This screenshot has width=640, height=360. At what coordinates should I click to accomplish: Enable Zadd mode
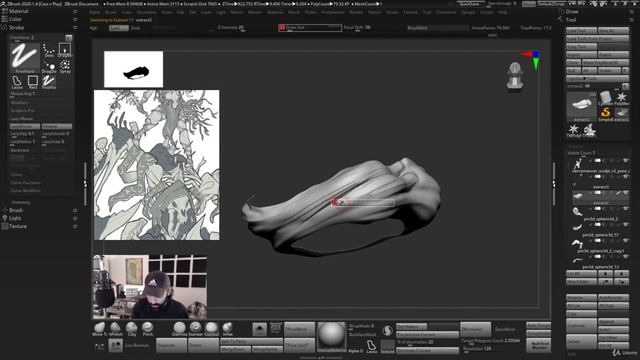[119, 28]
